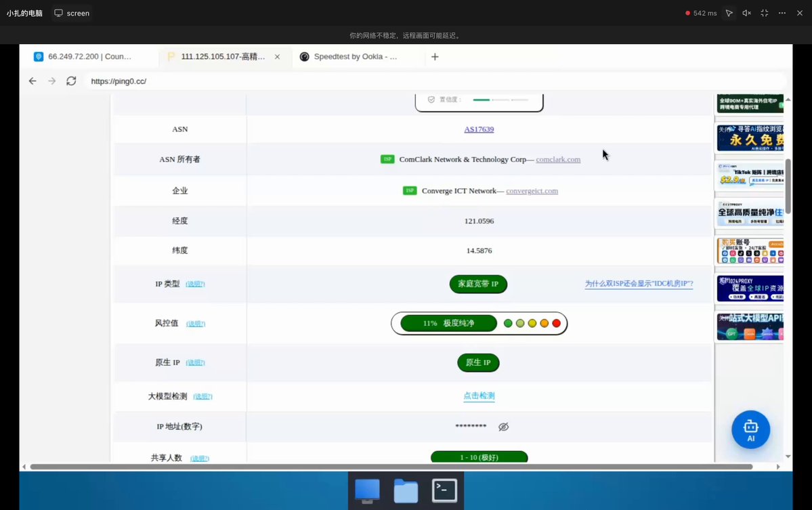Open a new browser tab
The image size is (812, 510).
[435, 57]
